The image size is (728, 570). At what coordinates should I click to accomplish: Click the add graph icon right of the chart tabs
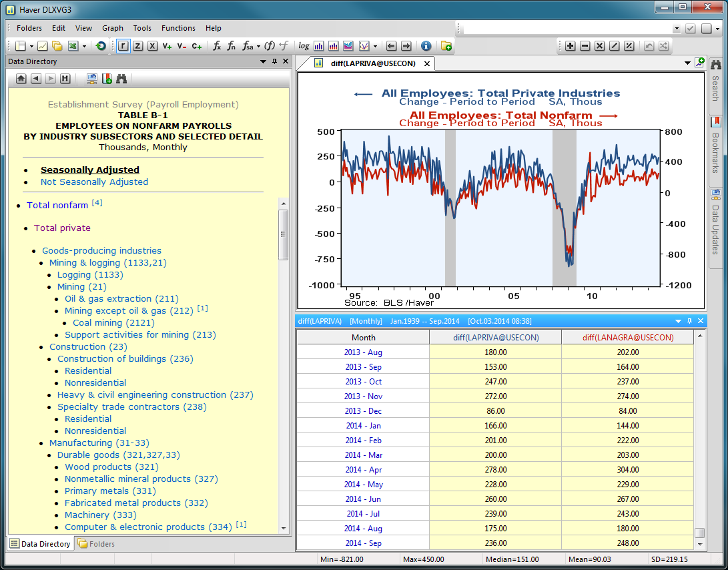pyautogui.click(x=700, y=63)
